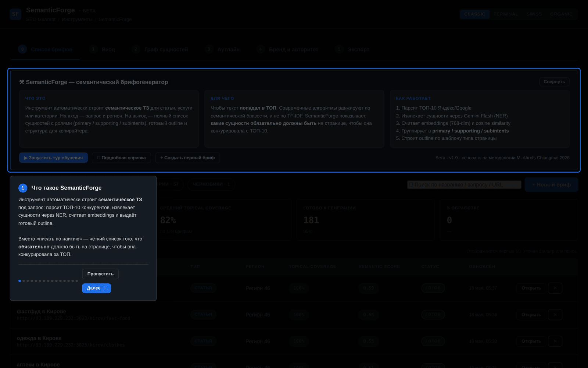The height and width of the screenshot is (368, 588).
Task: Click the 181 ready-for-generation value
Action: click(311, 220)
